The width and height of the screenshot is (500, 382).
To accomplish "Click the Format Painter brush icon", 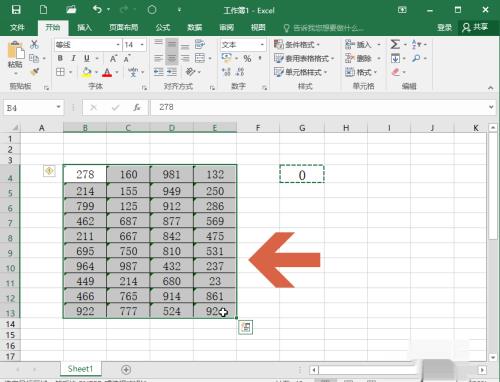I will pyautogui.click(x=34, y=72).
